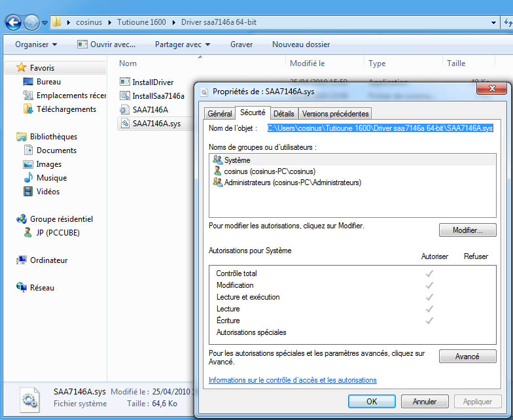Click the back navigation arrow button

[x=12, y=22]
